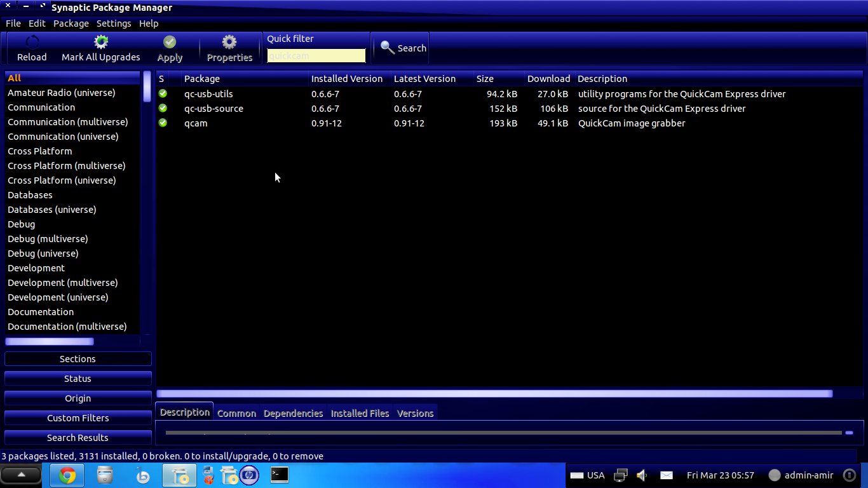Open package Properties from the toolbar
The width and height of the screenshot is (868, 488).
[229, 48]
